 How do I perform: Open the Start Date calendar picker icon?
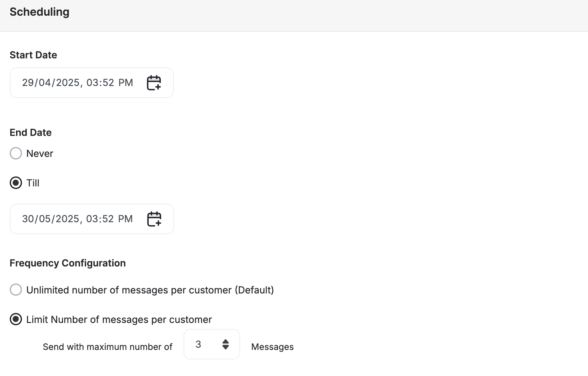point(154,83)
